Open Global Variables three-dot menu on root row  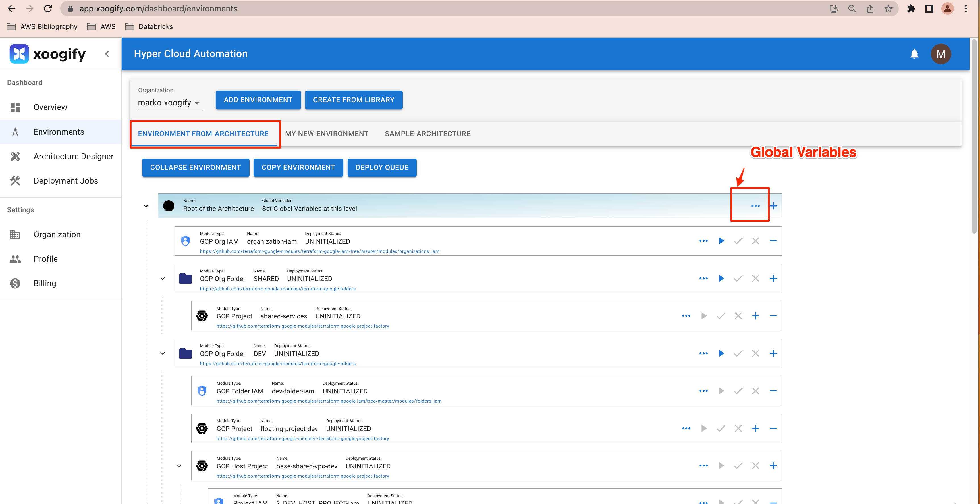(755, 206)
